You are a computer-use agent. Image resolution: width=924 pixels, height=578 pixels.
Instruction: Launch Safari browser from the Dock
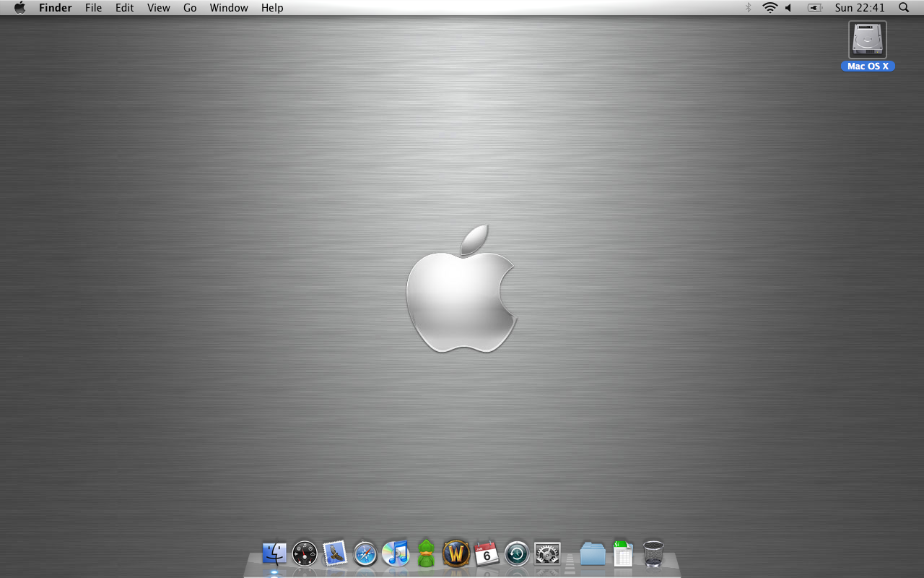[x=365, y=554]
